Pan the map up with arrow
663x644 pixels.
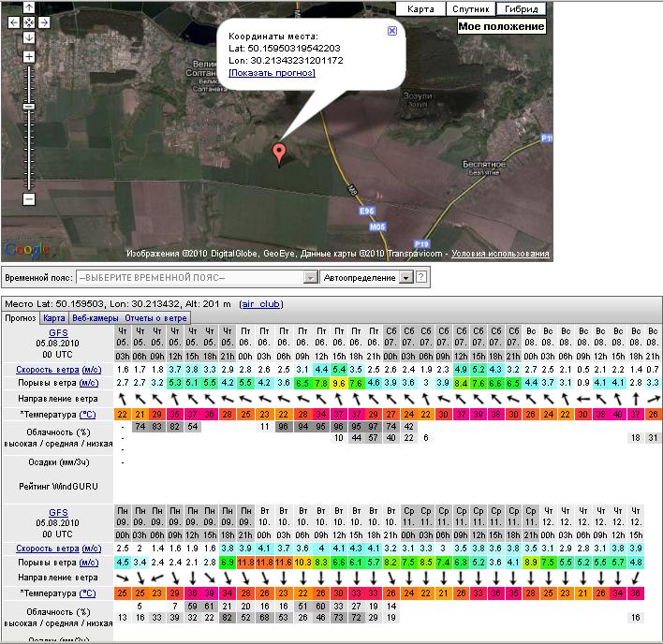[29, 7]
